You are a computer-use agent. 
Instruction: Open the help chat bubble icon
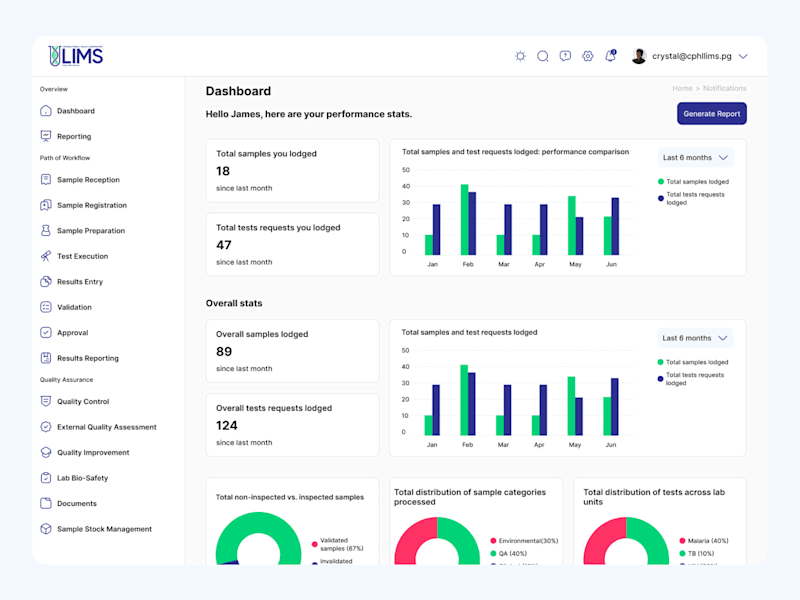(565, 56)
